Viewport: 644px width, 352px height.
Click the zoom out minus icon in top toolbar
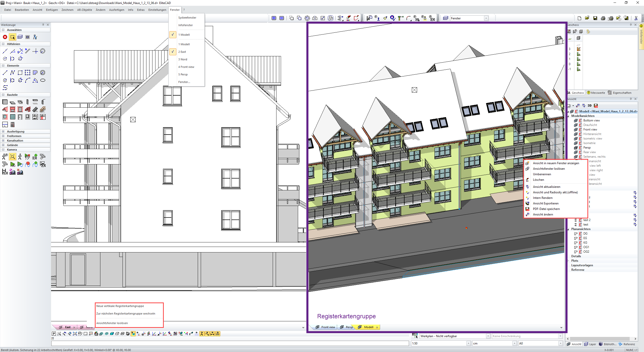point(282,18)
